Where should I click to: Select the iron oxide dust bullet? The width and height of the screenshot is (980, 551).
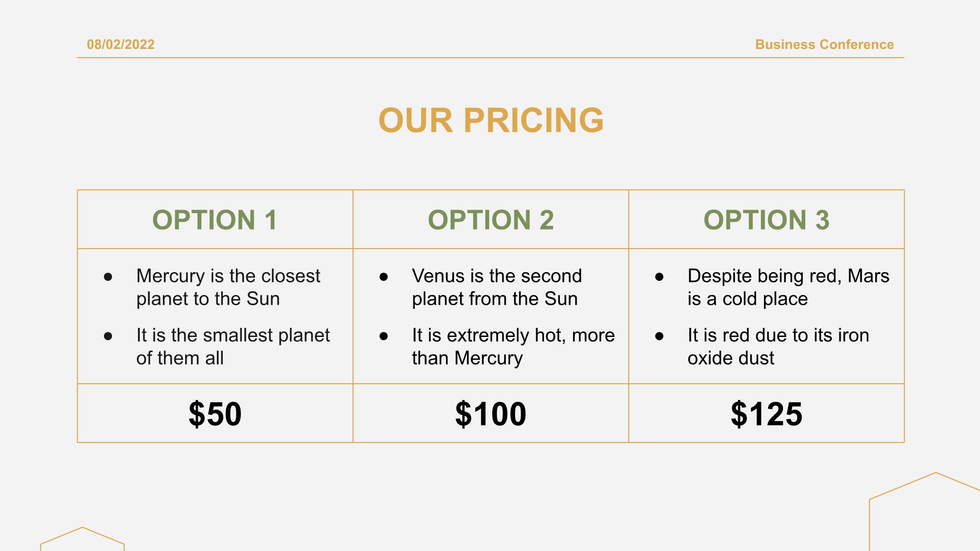[x=778, y=346]
